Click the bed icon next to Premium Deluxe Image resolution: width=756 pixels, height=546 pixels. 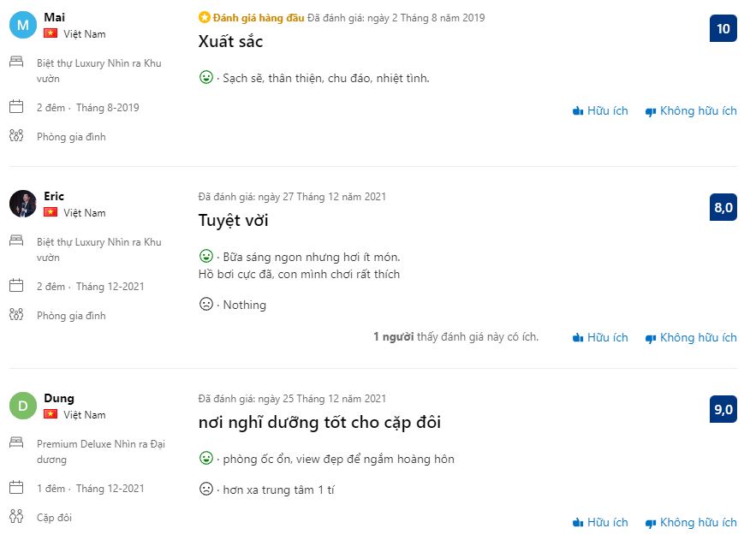click(16, 443)
